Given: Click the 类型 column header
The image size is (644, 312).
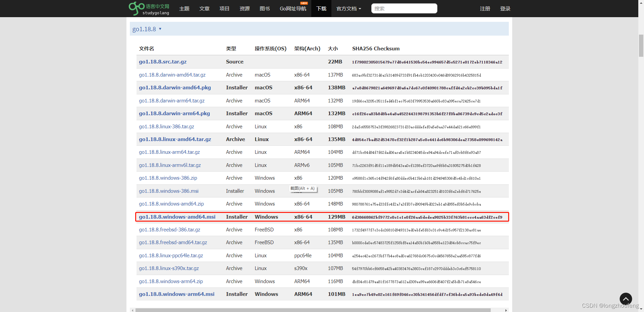Looking at the screenshot, I should [x=231, y=49].
